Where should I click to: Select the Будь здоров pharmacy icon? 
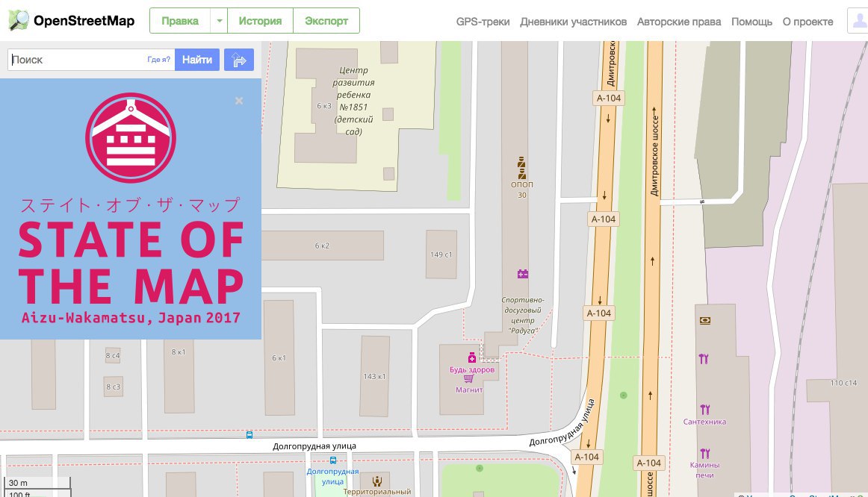tap(471, 357)
